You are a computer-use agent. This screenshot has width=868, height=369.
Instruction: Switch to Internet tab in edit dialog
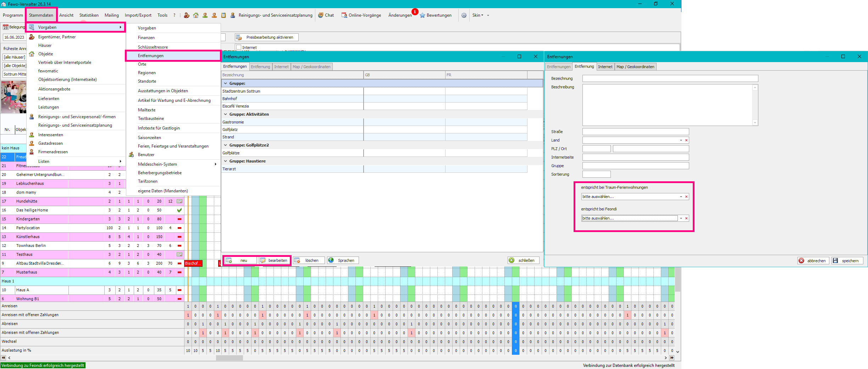[x=605, y=67]
